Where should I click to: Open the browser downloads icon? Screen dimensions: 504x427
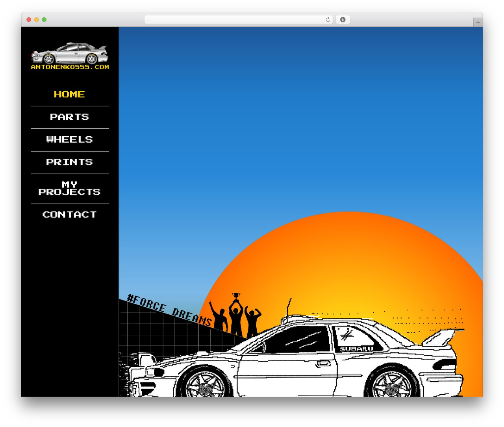[x=343, y=20]
